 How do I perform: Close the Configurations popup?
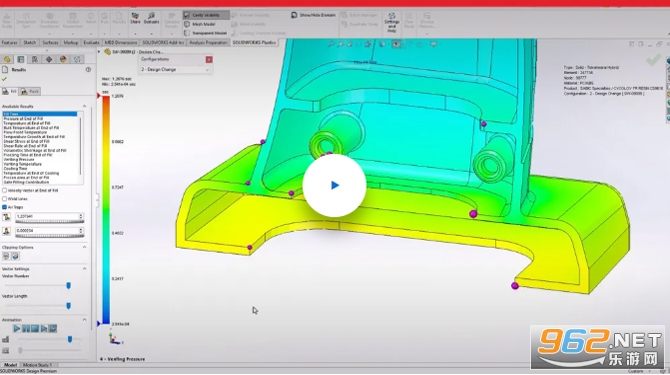coord(209,59)
